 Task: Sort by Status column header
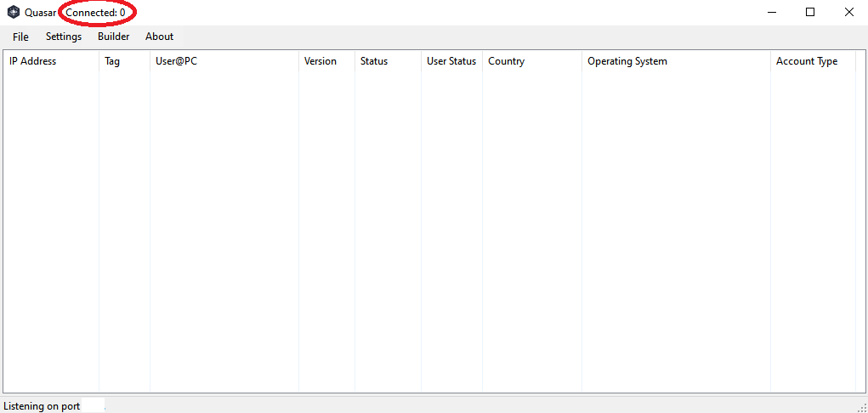point(388,61)
